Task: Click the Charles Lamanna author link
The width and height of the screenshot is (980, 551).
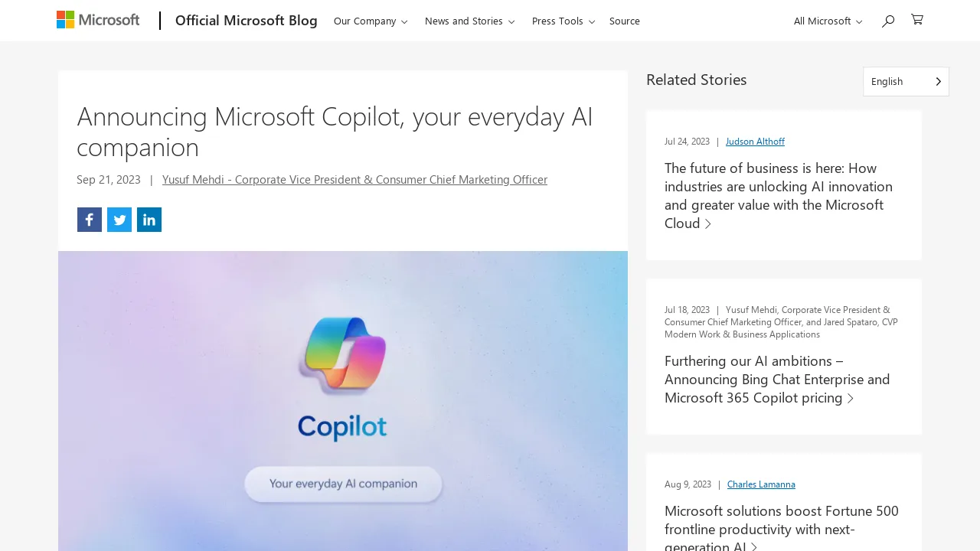Action: (x=761, y=483)
